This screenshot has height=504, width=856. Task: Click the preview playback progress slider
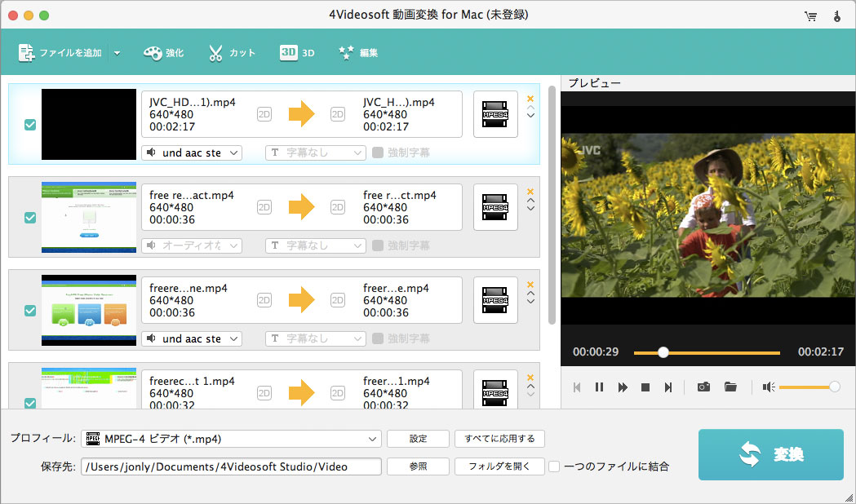[707, 353]
